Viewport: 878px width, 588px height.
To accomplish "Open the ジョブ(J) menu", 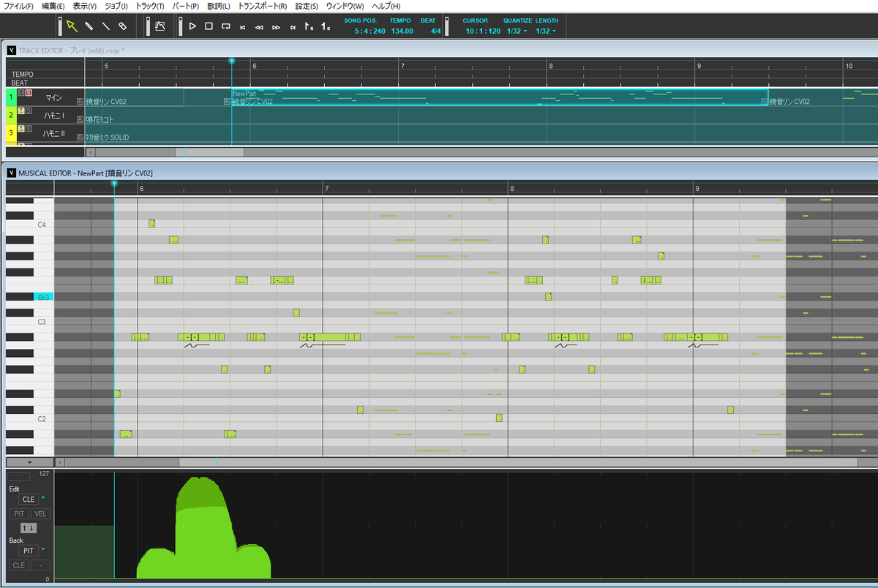I will [116, 6].
